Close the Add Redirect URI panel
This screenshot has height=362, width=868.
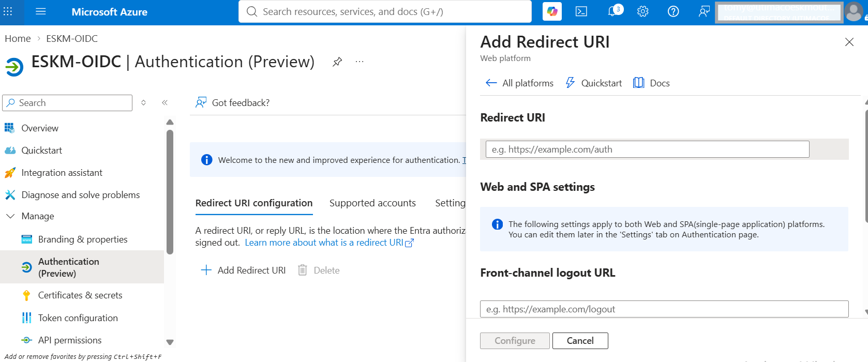849,42
